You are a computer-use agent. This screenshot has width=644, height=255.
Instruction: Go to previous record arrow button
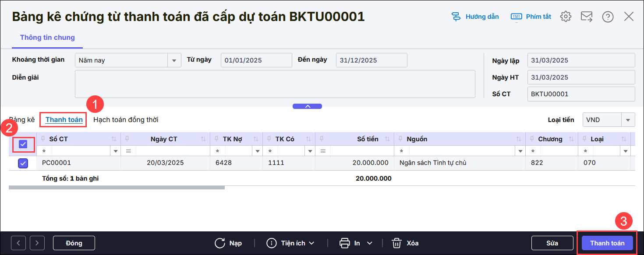(19, 243)
